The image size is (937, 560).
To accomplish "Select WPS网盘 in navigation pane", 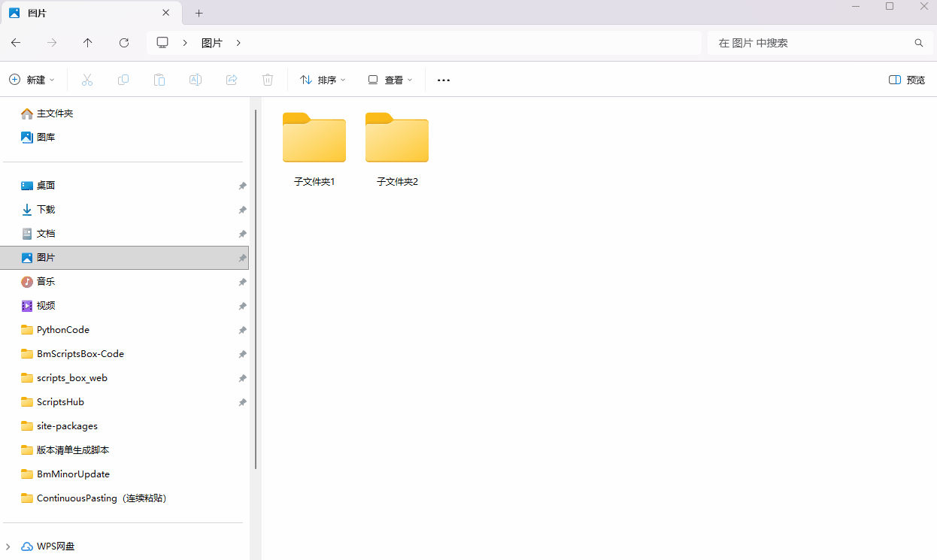I will (x=56, y=546).
